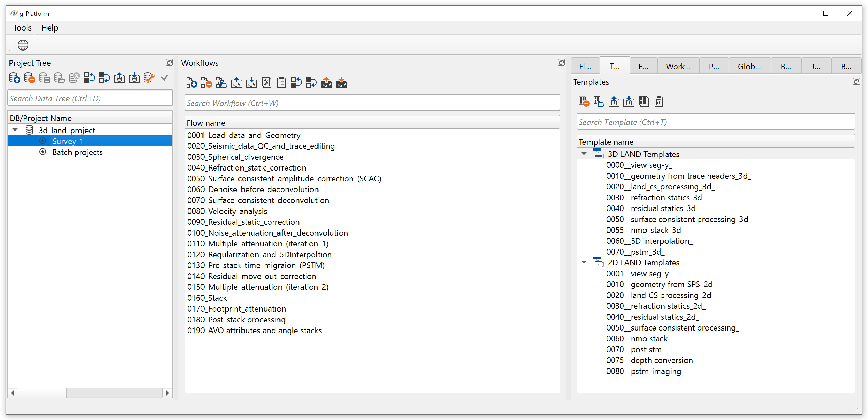Click the delete template icon in Templates toolbar
Image resolution: width=868 pixels, height=420 pixels.
[584, 102]
